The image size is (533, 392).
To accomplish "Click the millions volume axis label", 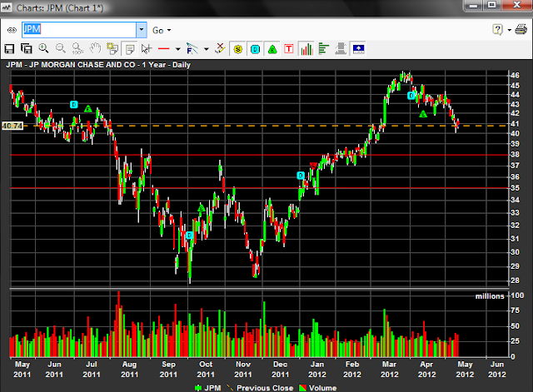I will click(490, 296).
